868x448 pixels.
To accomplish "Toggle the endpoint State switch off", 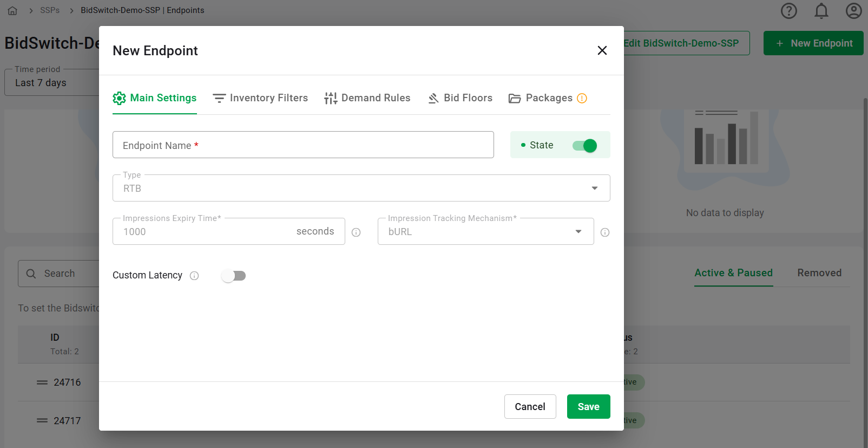I will point(584,146).
